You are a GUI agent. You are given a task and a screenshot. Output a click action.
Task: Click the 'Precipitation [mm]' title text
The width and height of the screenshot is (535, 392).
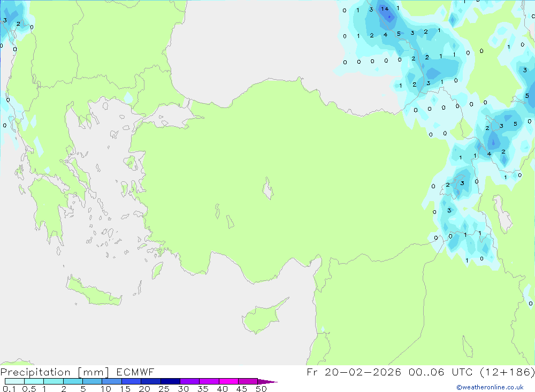coord(55,372)
